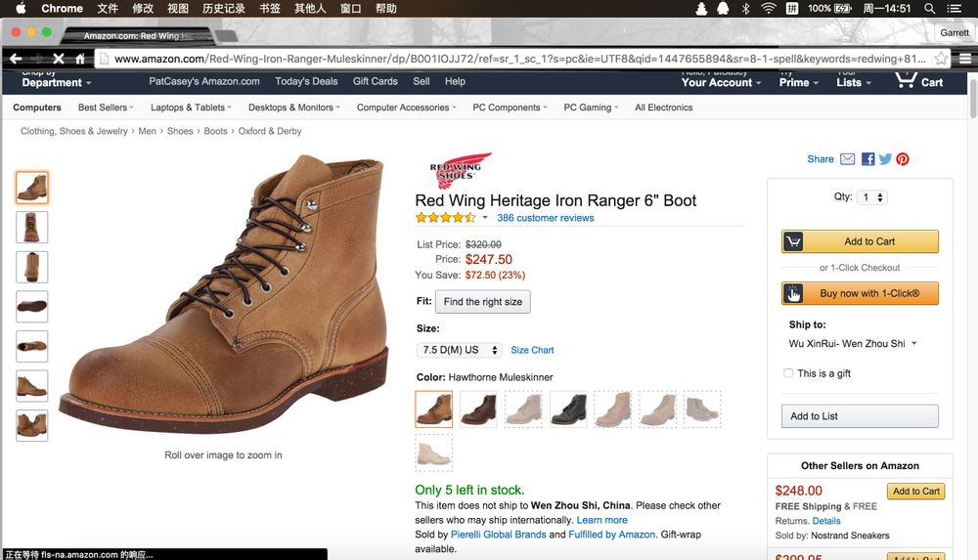The width and height of the screenshot is (978, 560).
Task: Click the Chrome bookmark star icon
Action: 941,59
